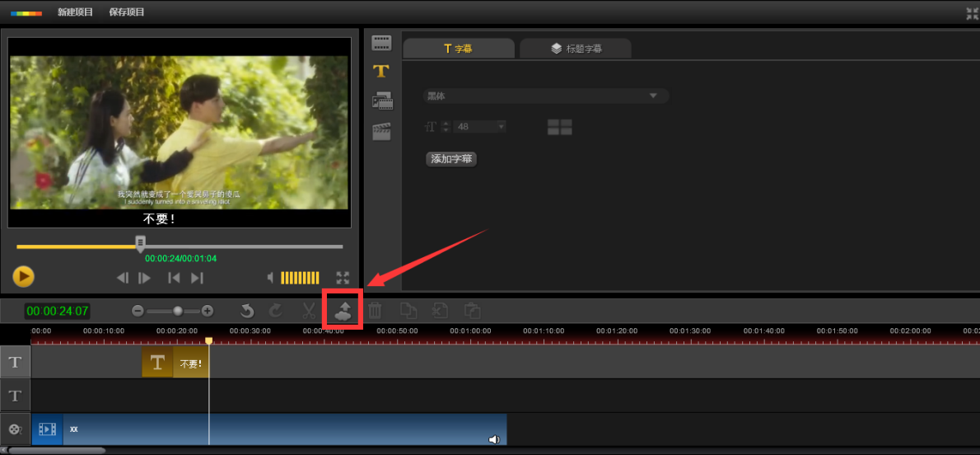This screenshot has width=980, height=455.
Task: Click the cloud upload export icon
Action: pos(343,311)
